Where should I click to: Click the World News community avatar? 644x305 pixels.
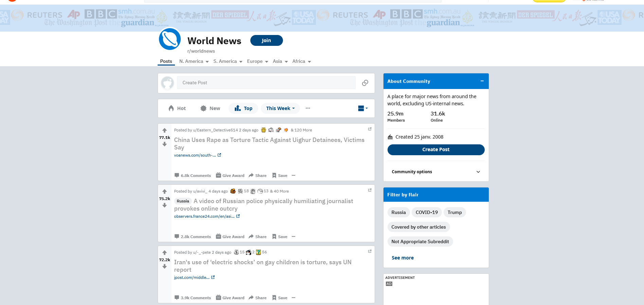pos(170,39)
